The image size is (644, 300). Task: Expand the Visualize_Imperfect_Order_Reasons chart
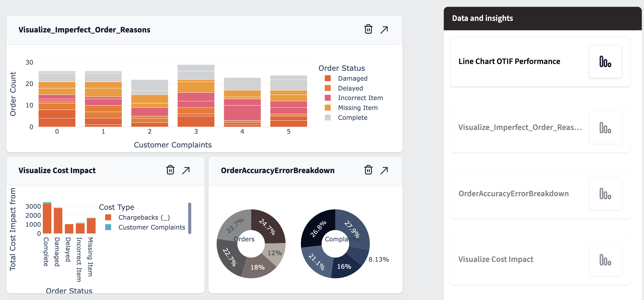click(x=384, y=30)
